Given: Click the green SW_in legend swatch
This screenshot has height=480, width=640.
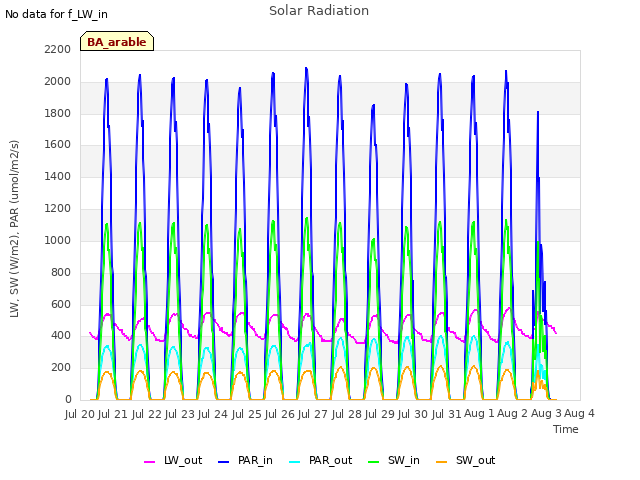Looking at the screenshot, I should [x=373, y=462].
